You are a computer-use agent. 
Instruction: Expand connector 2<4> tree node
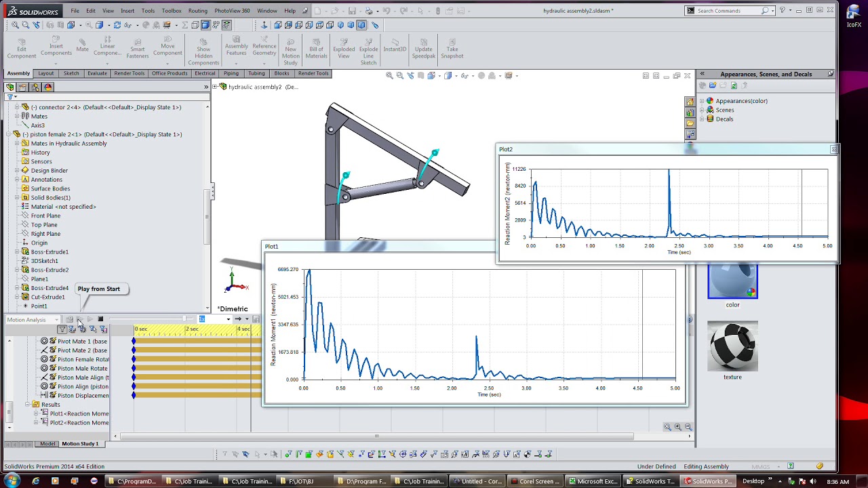click(17, 107)
